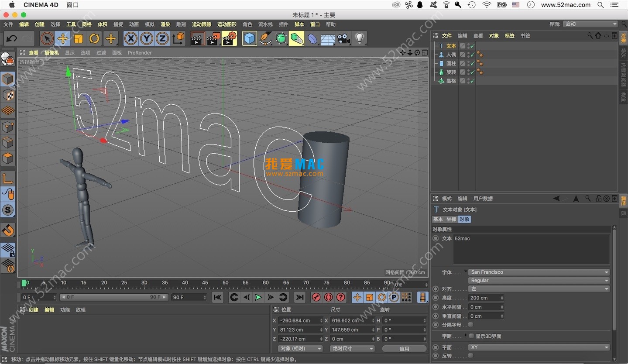This screenshot has width=628, height=364.
Task: Toggle the X axis lock
Action: pyautogui.click(x=130, y=38)
